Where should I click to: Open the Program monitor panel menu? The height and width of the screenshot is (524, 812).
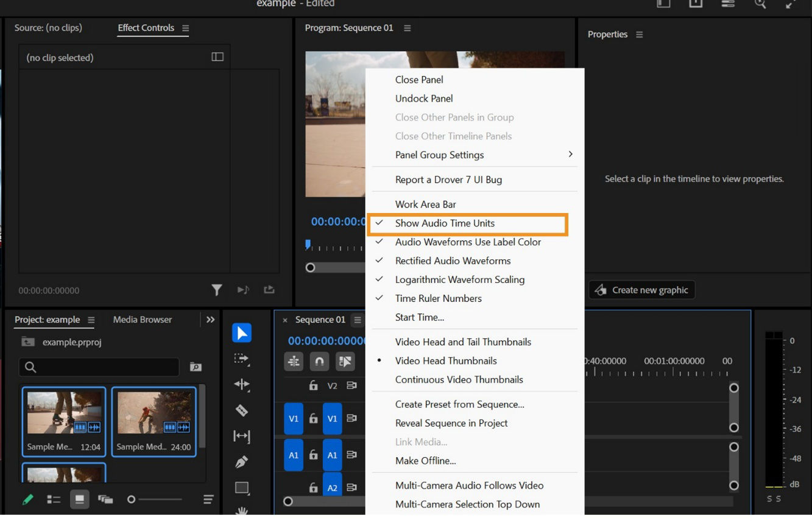pyautogui.click(x=407, y=27)
